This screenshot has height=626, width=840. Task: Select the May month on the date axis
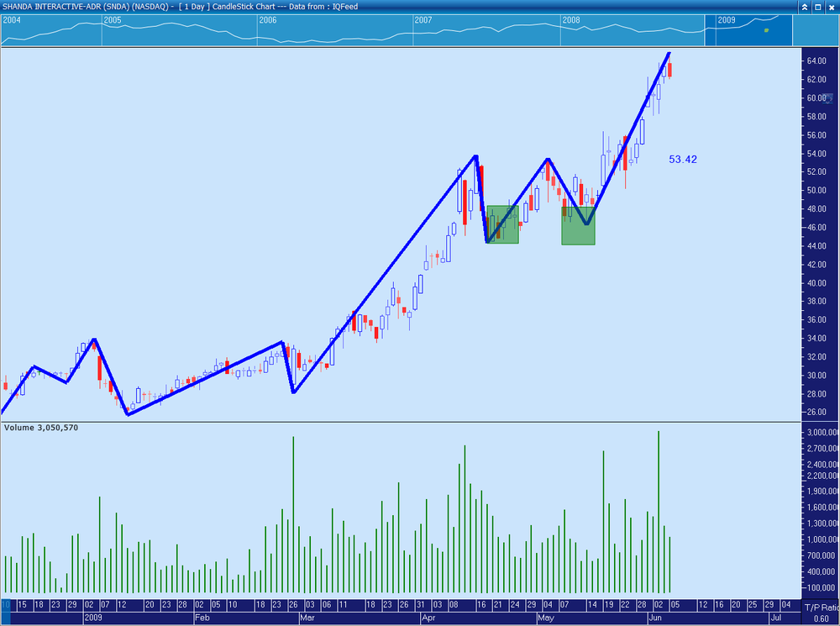coord(546,618)
